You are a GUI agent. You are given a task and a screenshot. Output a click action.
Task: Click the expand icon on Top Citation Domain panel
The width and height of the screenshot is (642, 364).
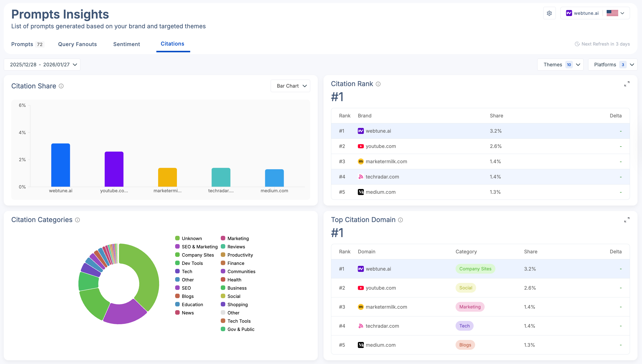(x=627, y=220)
